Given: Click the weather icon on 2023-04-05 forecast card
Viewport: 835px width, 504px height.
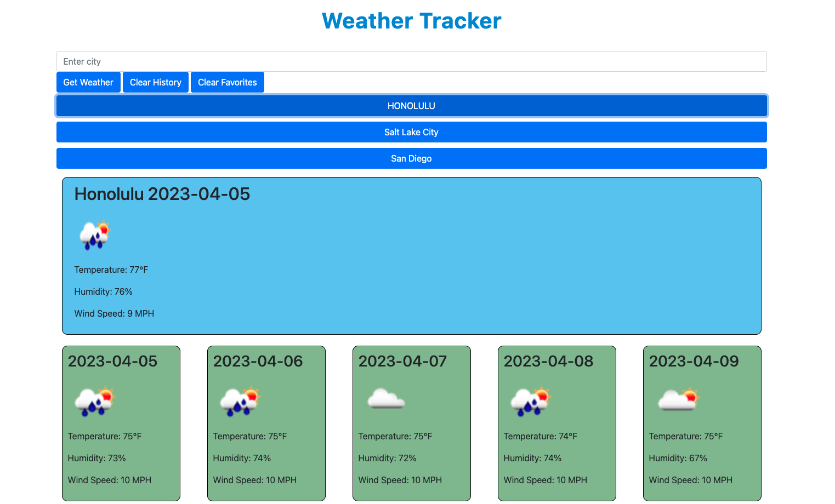Looking at the screenshot, I should [x=95, y=402].
